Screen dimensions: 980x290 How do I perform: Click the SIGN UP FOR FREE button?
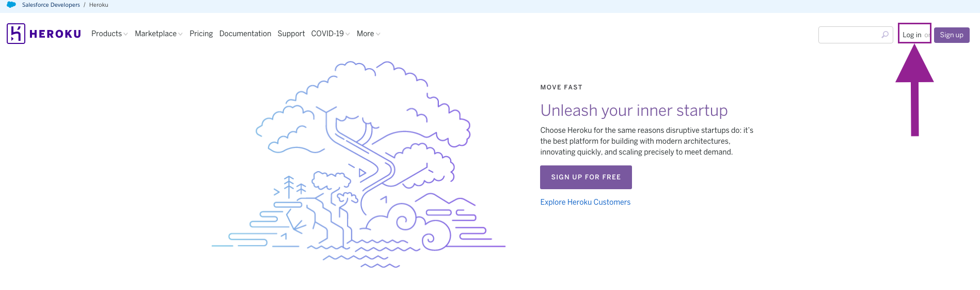[x=586, y=177]
